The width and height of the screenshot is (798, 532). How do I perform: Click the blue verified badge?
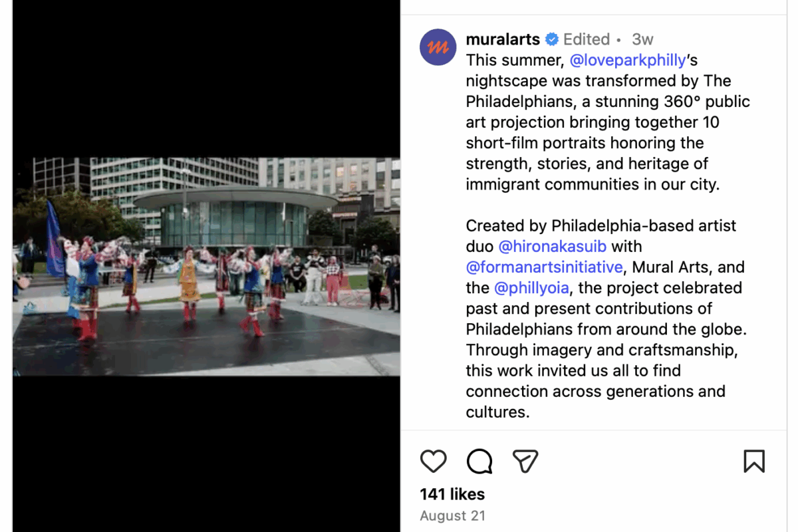click(x=552, y=39)
